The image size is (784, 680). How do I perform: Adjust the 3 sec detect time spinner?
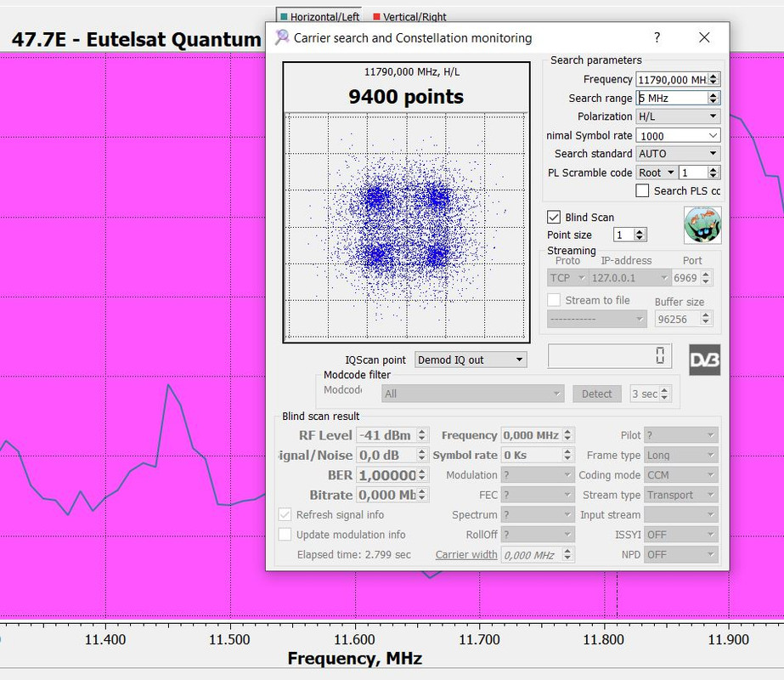click(x=664, y=394)
